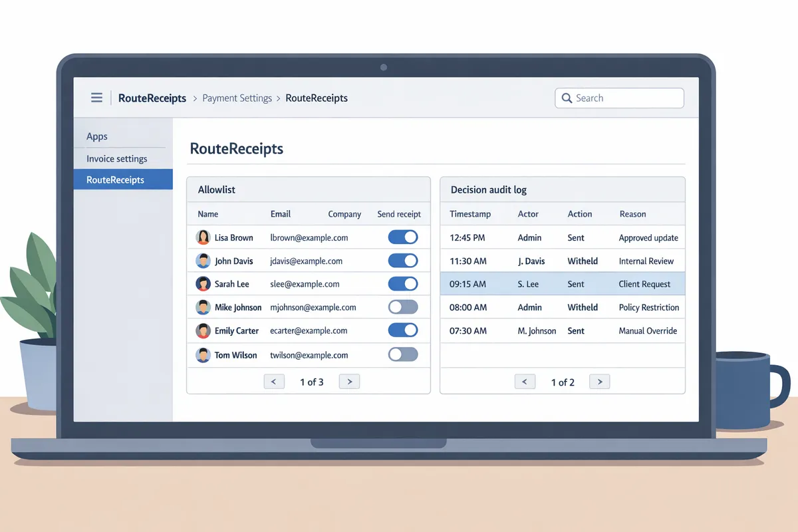The height and width of the screenshot is (532, 798).
Task: Select the highlighted 09:15 AM entry
Action: click(x=563, y=284)
